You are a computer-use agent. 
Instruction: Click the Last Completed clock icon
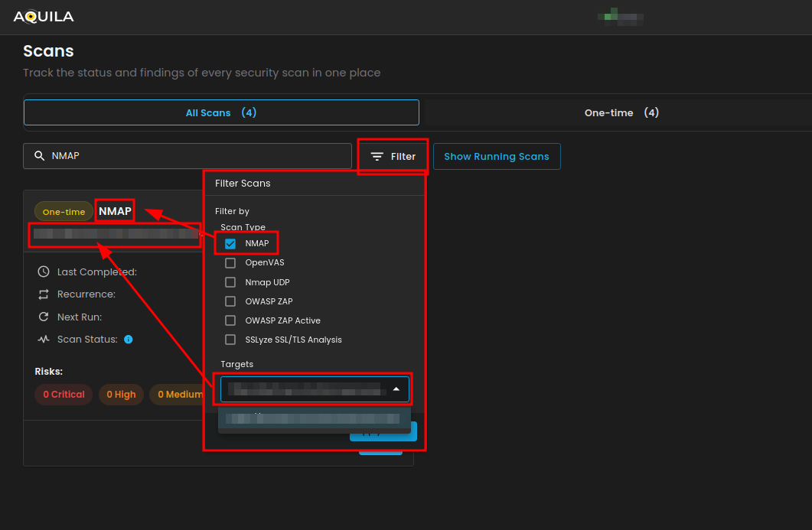tap(44, 272)
